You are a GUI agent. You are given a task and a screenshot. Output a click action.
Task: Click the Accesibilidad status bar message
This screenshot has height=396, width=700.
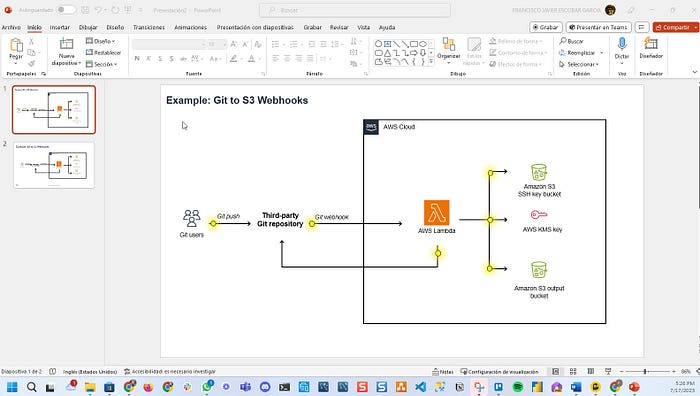click(170, 371)
